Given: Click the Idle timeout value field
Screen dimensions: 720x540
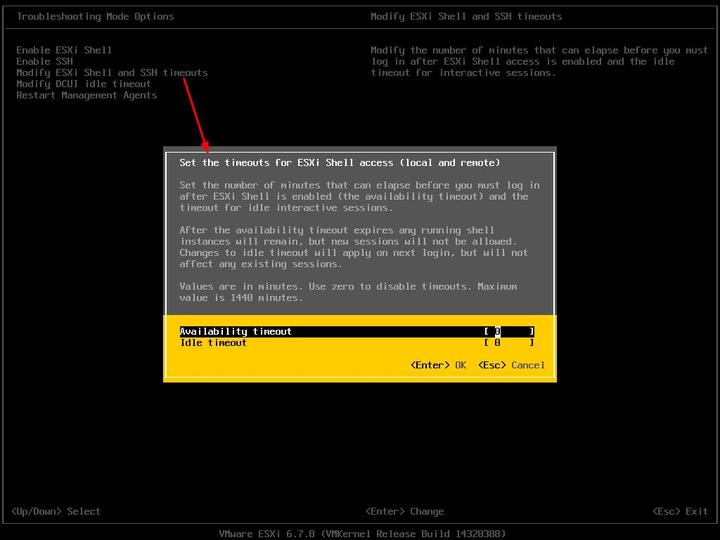Looking at the screenshot, I should pyautogui.click(x=509, y=343).
